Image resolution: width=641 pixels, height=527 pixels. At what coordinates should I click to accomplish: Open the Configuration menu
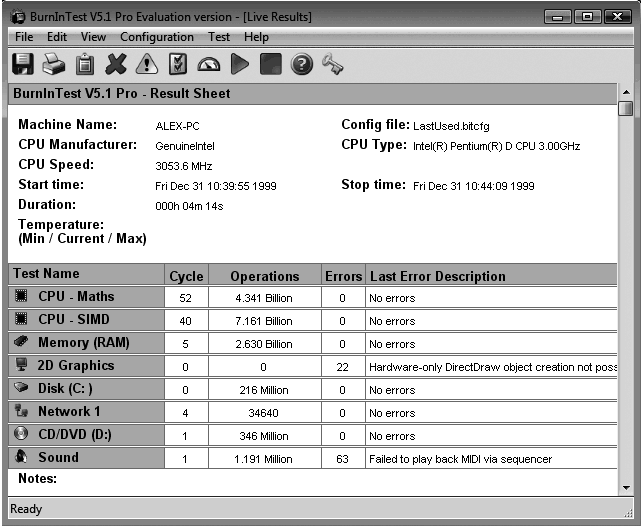pyautogui.click(x=157, y=37)
